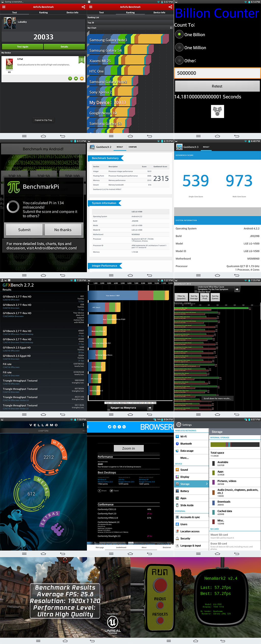261x644 pixels.
Task: Select the One Million radio option
Action: coord(179,47)
